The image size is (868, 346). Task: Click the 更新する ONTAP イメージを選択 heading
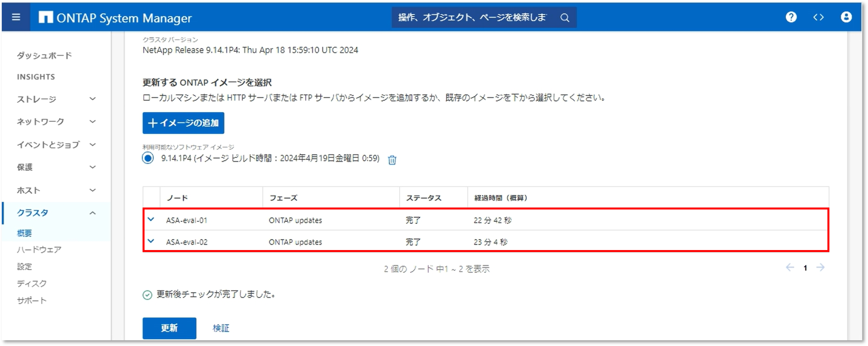(207, 82)
